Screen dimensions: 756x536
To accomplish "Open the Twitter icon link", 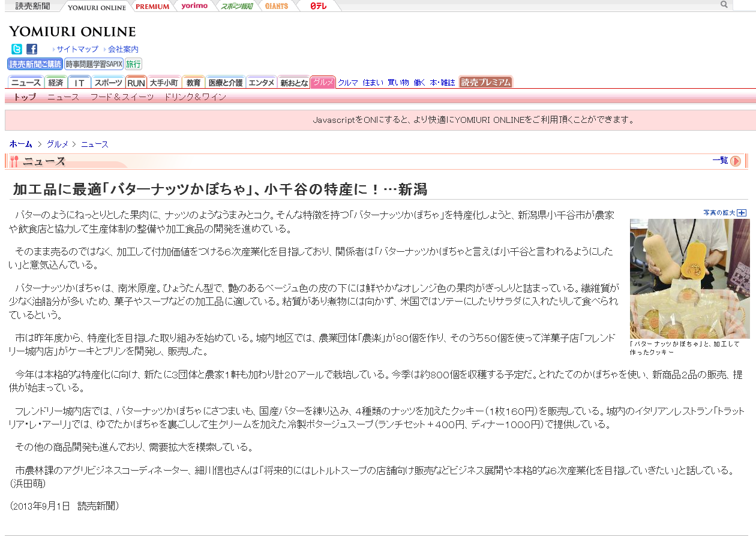I will 16,49.
